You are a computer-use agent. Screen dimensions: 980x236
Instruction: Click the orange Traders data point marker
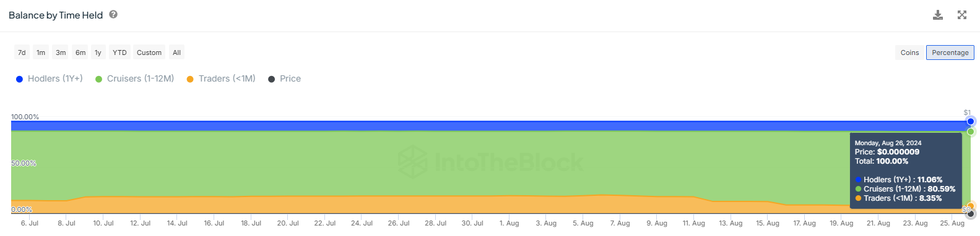[x=970, y=206]
